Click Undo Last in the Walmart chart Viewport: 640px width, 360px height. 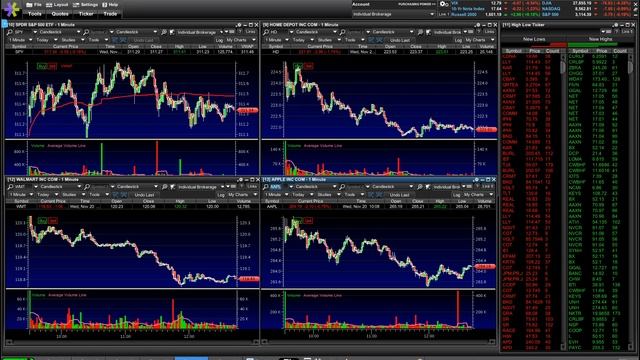tap(144, 195)
